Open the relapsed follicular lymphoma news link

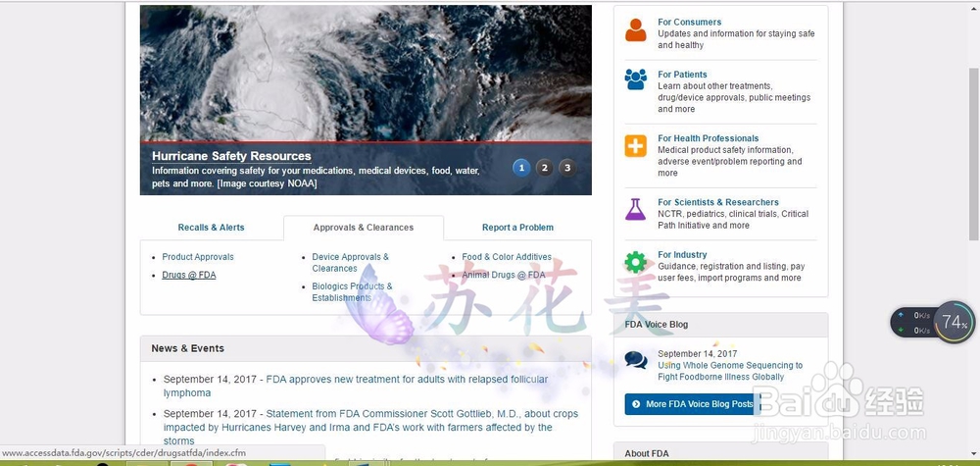(x=356, y=386)
